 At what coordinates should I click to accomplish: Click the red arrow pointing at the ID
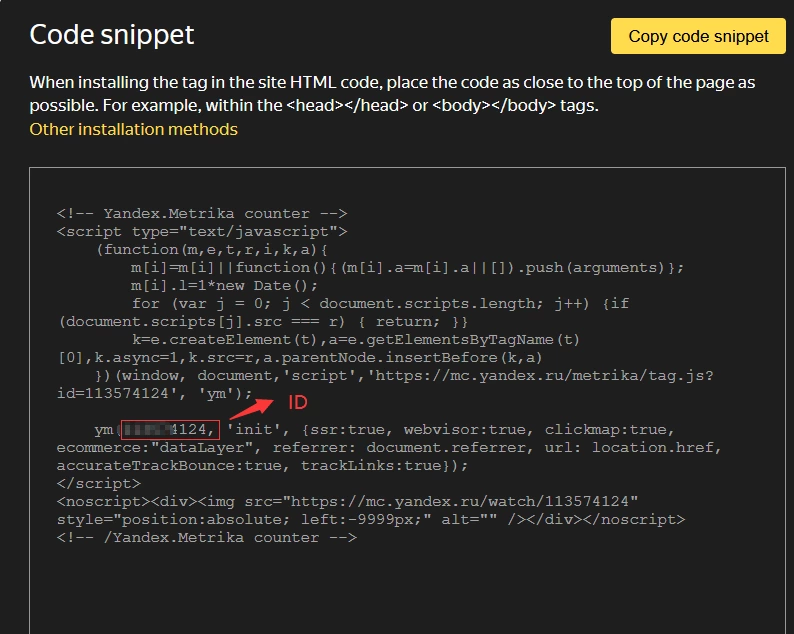point(251,408)
